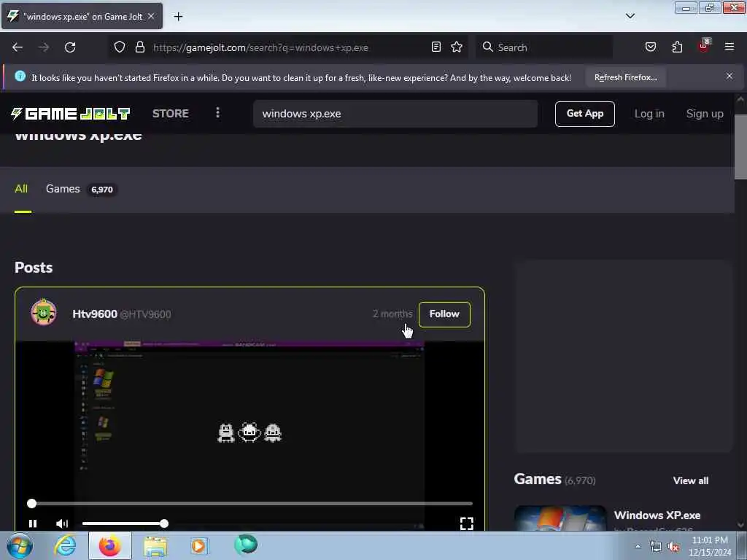The height and width of the screenshot is (560, 747).
Task: Go back with the browser back arrow
Action: tap(18, 47)
